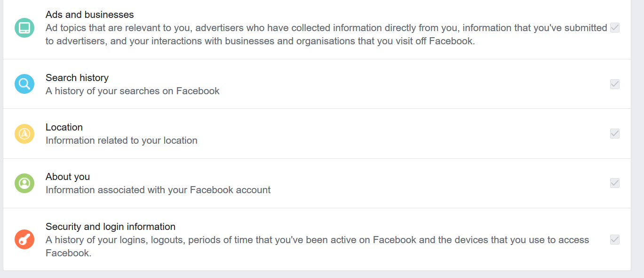Click 'Information related to your location' text
The image size is (644, 278).
coord(121,140)
